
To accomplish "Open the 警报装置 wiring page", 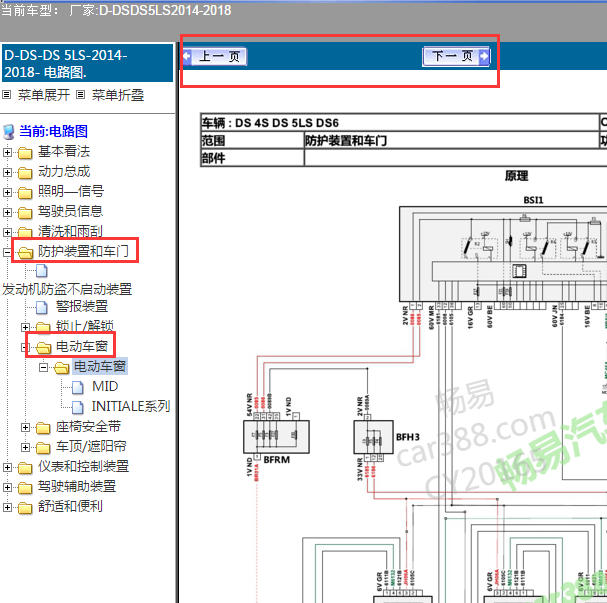I will tap(82, 307).
